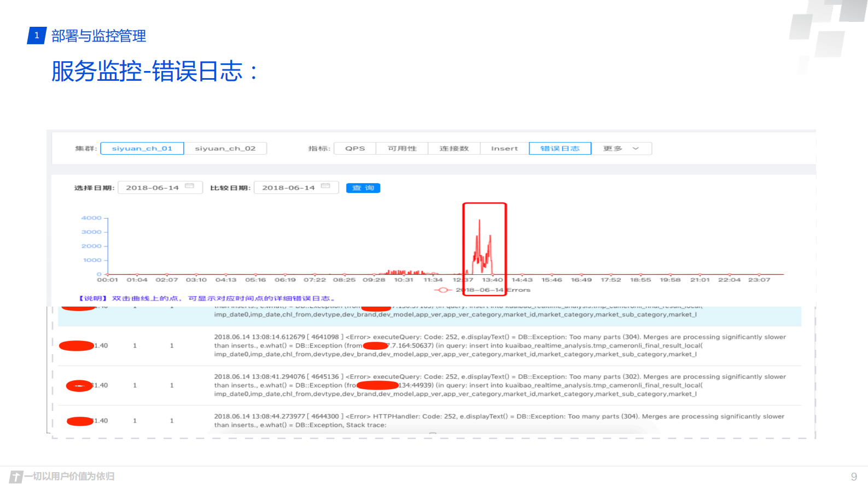Click the 服务监控-错误日志 slide title
The width and height of the screenshot is (868, 488).
click(154, 71)
